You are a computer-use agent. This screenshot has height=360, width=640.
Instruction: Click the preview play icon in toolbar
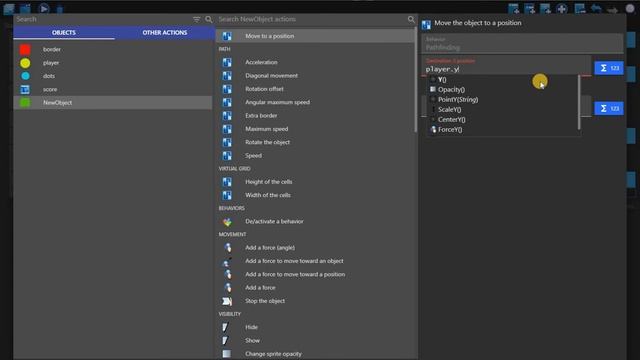[44, 8]
